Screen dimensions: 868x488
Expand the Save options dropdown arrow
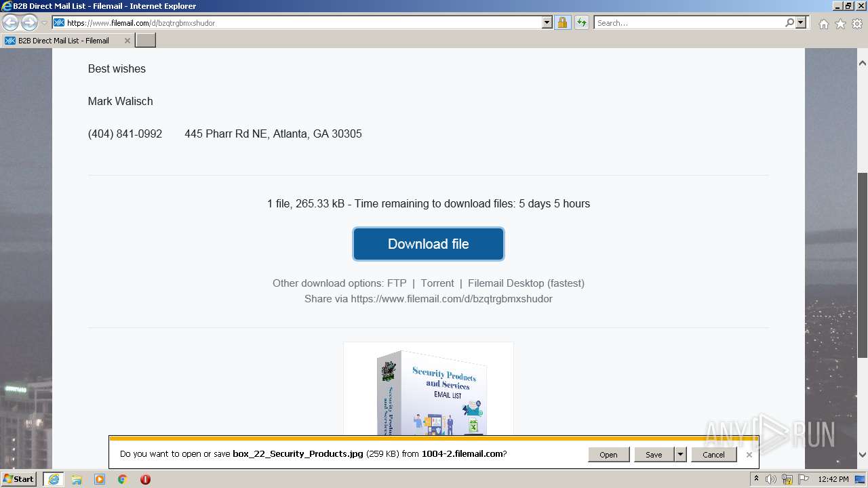(x=680, y=455)
